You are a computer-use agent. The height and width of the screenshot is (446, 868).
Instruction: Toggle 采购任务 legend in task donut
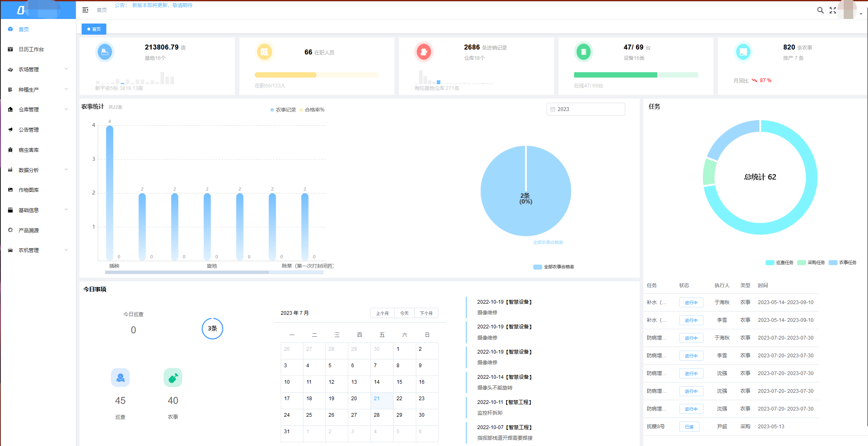click(x=811, y=262)
